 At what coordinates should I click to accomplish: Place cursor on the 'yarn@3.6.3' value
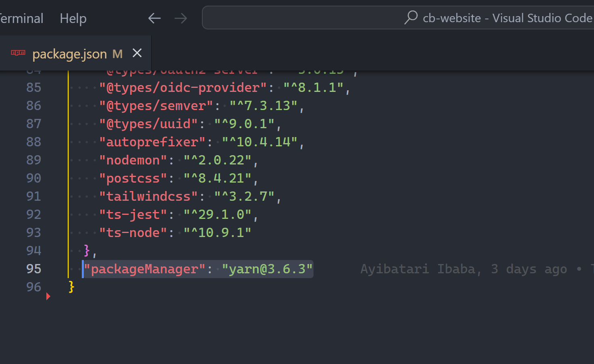(267, 268)
